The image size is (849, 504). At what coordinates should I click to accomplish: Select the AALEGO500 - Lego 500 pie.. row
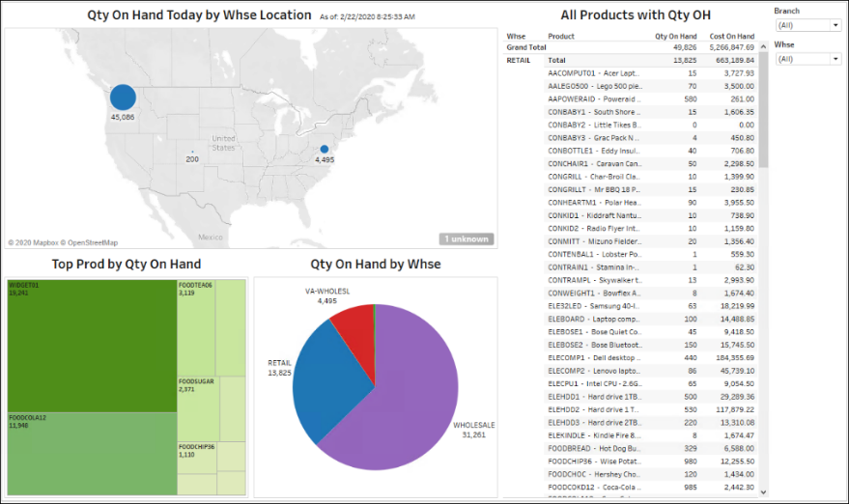[651, 86]
